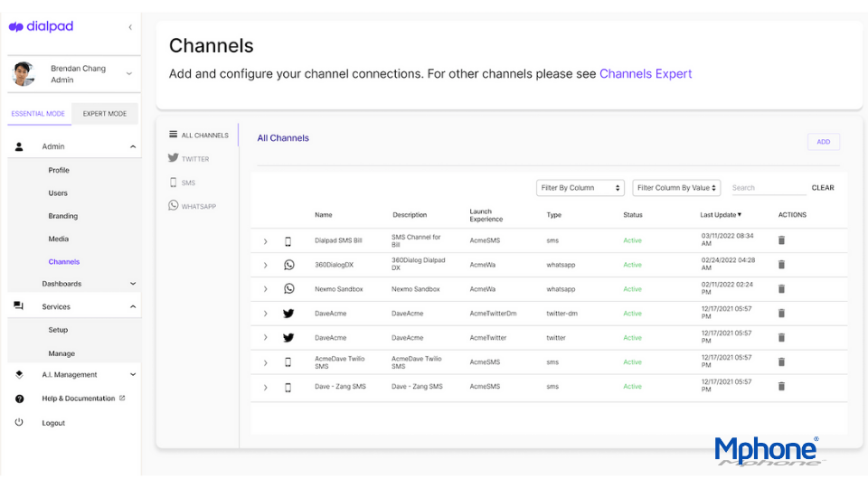Image resolution: width=868 pixels, height=488 pixels.
Task: Focus the Search input field
Action: click(x=768, y=188)
